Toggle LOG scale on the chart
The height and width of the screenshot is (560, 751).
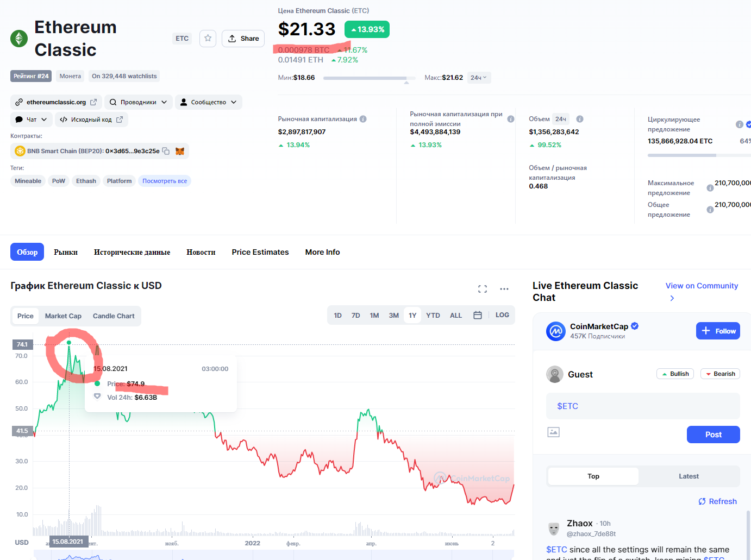tap(502, 315)
